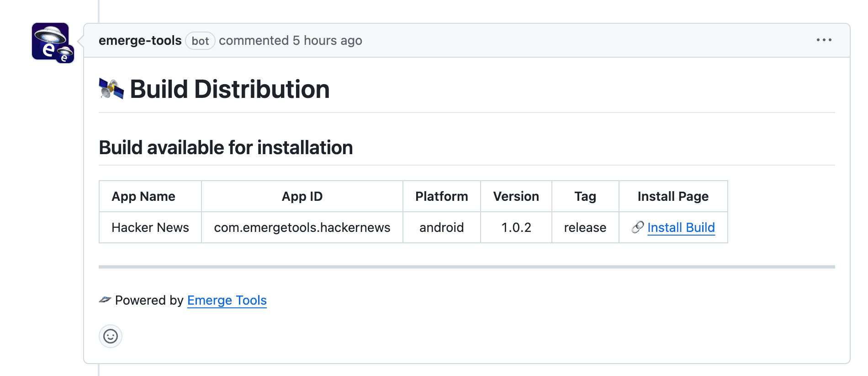Click the flying saucer emoji near Powered by
The width and height of the screenshot is (868, 376).
[105, 300]
